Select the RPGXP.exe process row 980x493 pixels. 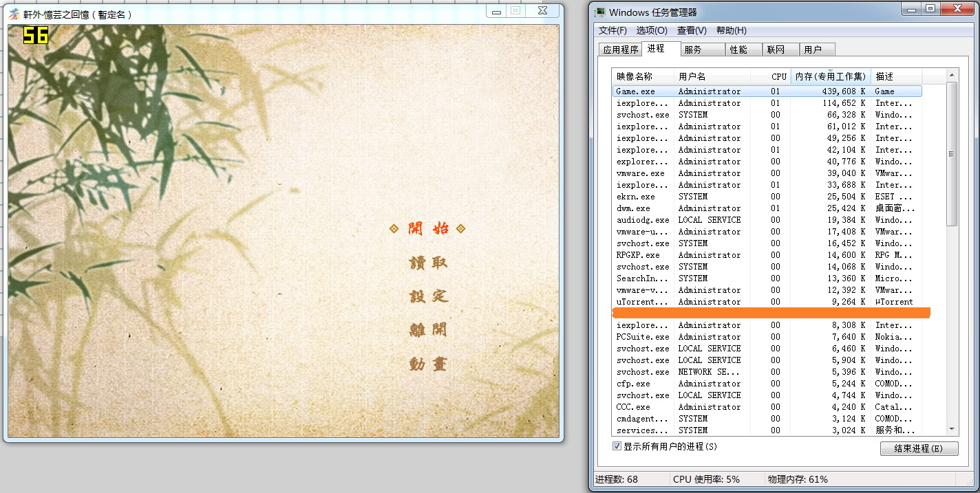767,255
